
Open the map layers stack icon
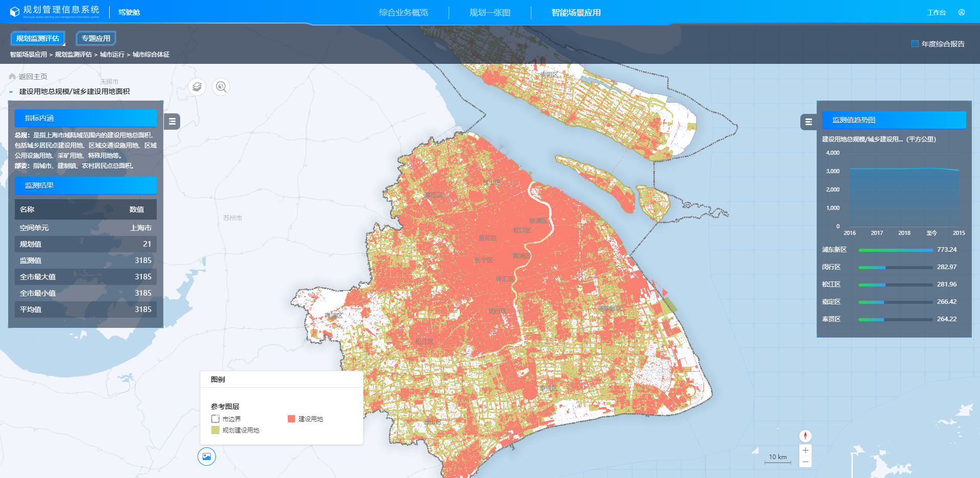[x=197, y=87]
